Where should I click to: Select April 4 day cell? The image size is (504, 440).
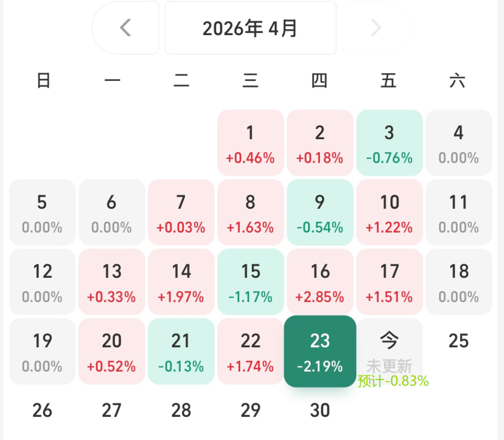click(x=459, y=143)
